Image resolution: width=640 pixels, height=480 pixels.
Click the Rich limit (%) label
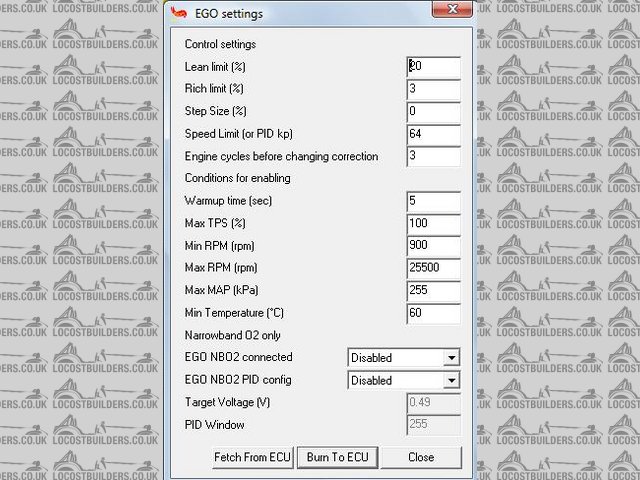214,89
